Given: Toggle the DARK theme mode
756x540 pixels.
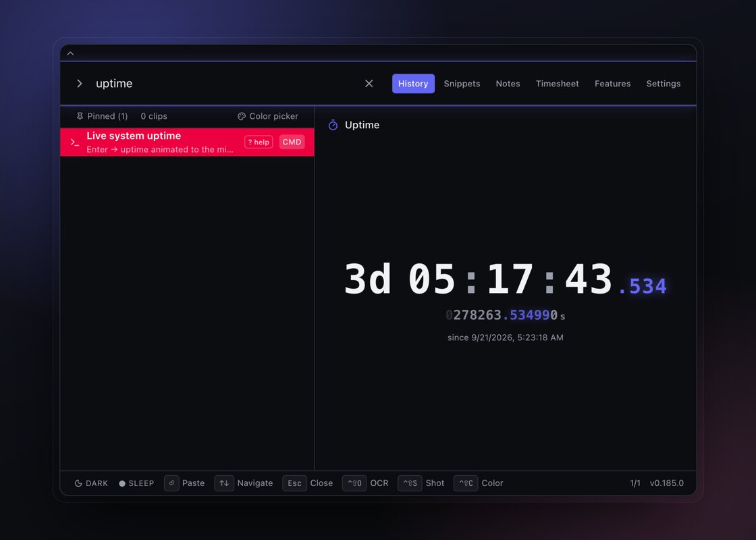Looking at the screenshot, I should tap(91, 483).
